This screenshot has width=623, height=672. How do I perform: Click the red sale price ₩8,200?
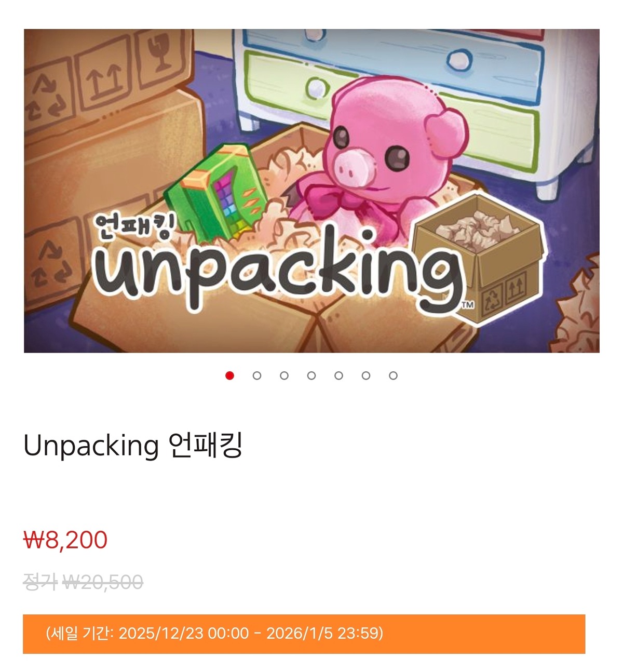[x=65, y=540]
